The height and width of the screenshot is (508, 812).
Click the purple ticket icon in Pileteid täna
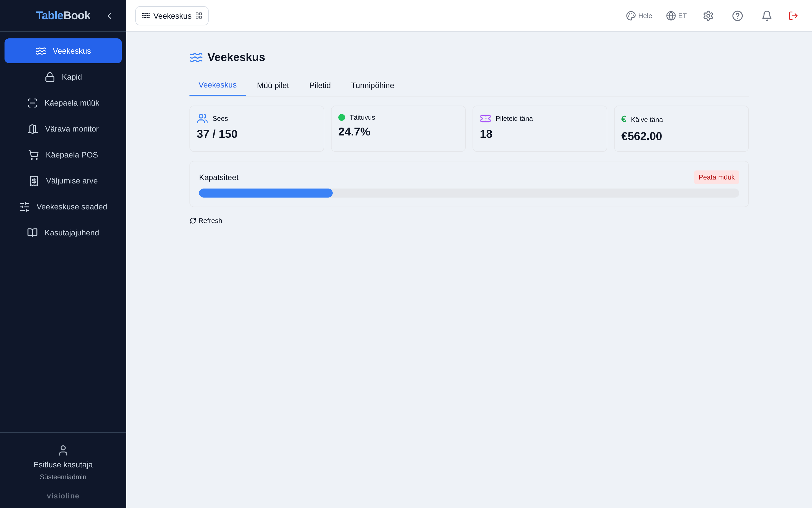click(x=485, y=118)
